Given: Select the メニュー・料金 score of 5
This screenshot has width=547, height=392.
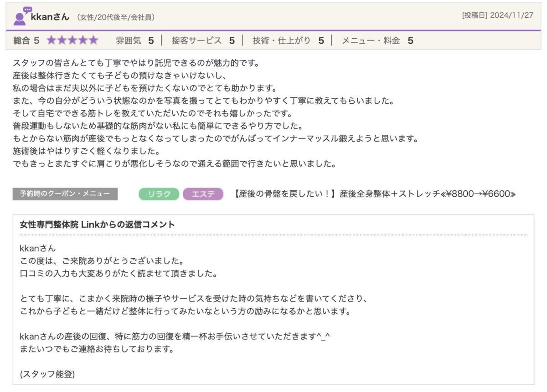Looking at the screenshot, I should 377,41.
